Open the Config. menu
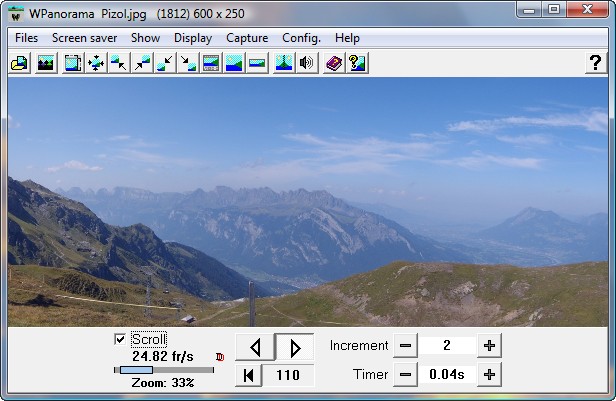Image resolution: width=616 pixels, height=401 pixels. (301, 38)
